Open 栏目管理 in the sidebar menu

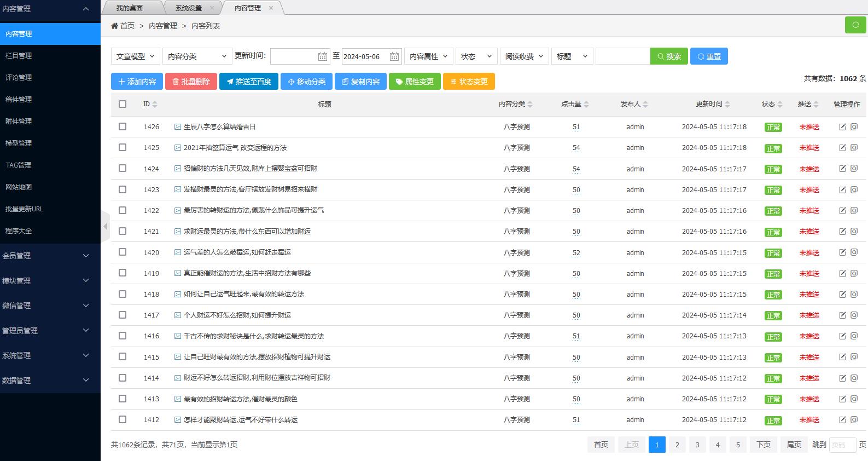click(x=19, y=55)
